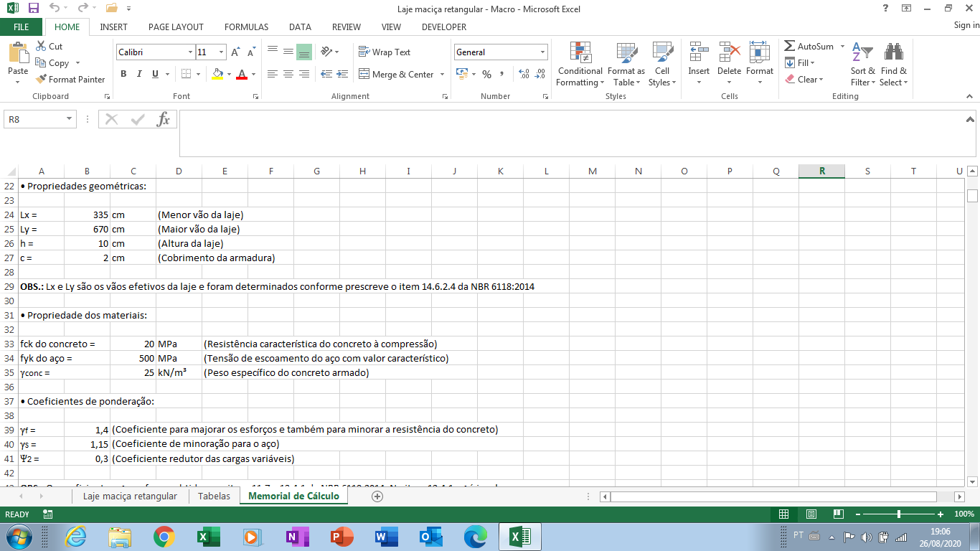
Task: Click the Increase Indent icon
Action: (341, 74)
